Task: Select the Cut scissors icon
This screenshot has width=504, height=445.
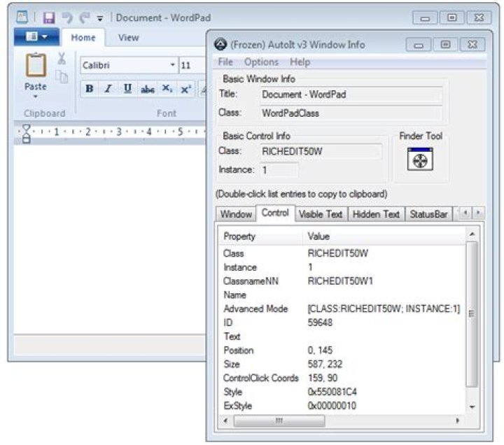Action: coord(62,59)
